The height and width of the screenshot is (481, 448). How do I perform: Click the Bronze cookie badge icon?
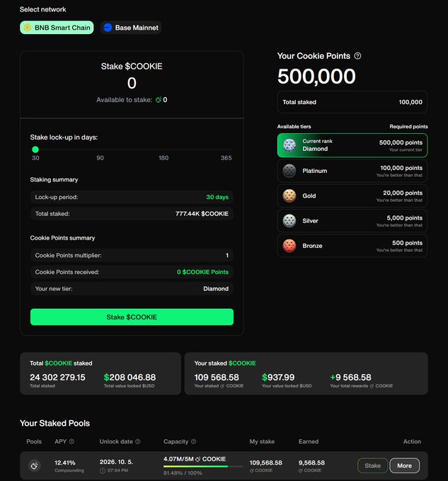click(x=289, y=246)
